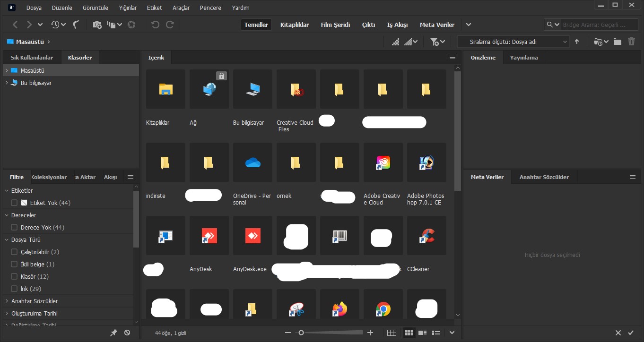Toggle ascending sort order arrow
Image resolution: width=644 pixels, height=342 pixels.
point(577,42)
